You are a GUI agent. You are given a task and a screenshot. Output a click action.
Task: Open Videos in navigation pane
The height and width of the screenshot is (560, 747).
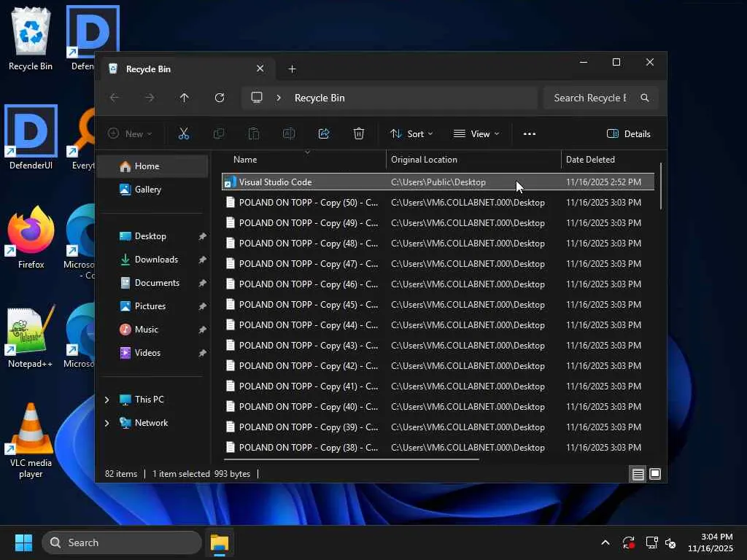click(x=153, y=353)
